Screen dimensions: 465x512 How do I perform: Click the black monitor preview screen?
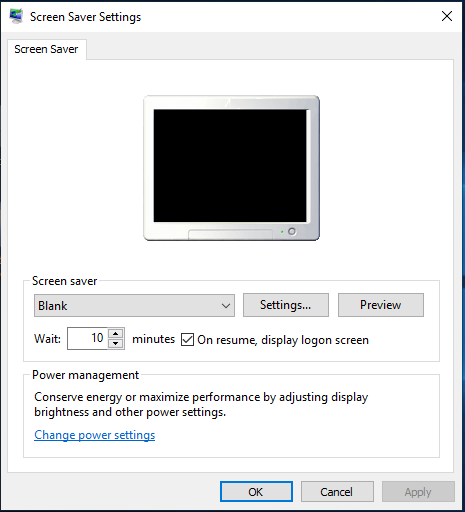[x=230, y=165]
